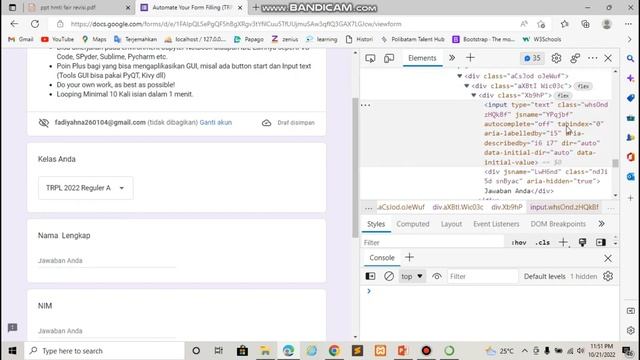The width and height of the screenshot is (640, 360).
Task: Select breadcrumb div.Xb9hP
Action: point(507,207)
